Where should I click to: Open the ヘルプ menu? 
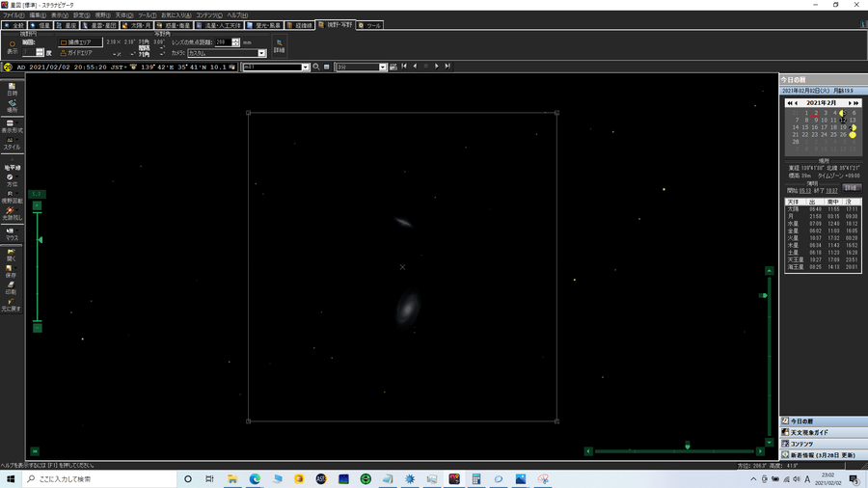pyautogui.click(x=237, y=15)
